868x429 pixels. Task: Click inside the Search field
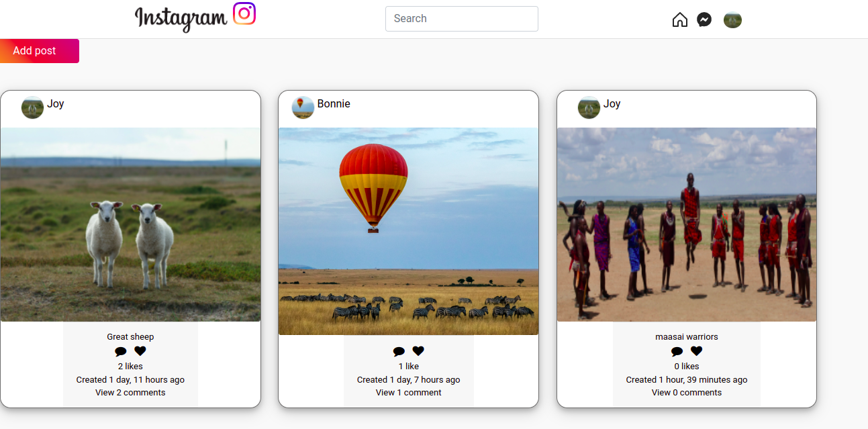tap(461, 19)
